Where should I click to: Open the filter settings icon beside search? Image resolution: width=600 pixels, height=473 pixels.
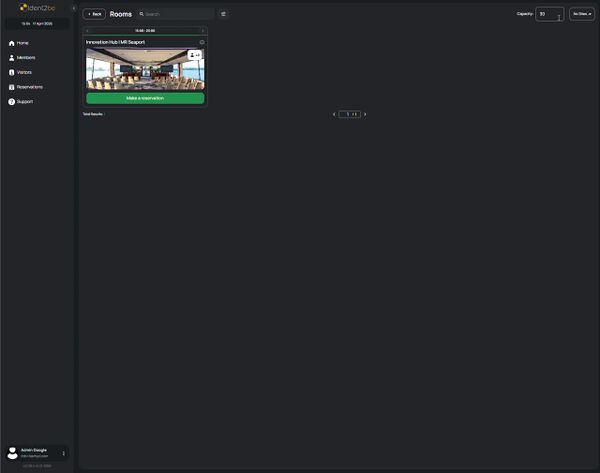[223, 14]
